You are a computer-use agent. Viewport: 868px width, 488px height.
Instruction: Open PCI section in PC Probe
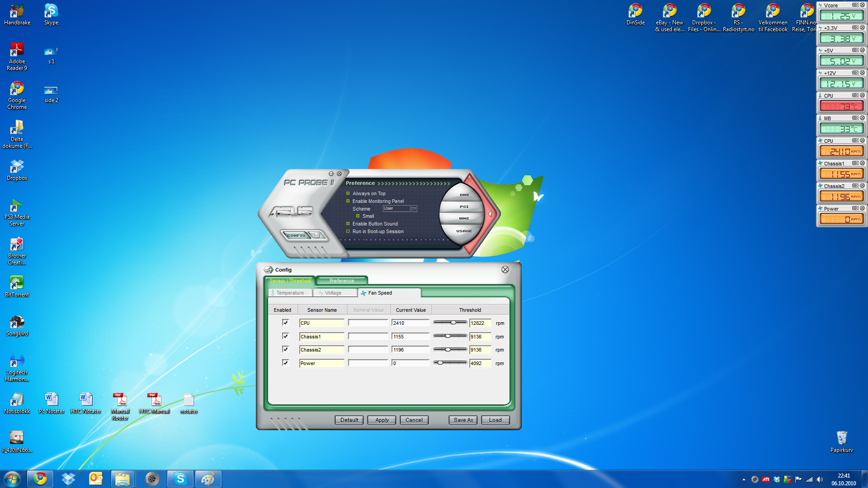(x=464, y=206)
